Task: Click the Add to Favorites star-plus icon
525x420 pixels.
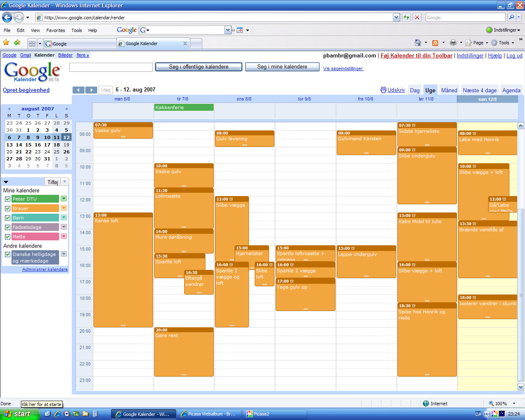Action: (17, 43)
